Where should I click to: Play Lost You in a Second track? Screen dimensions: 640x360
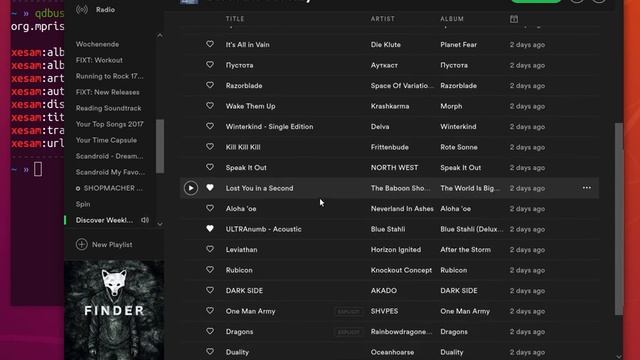191,188
